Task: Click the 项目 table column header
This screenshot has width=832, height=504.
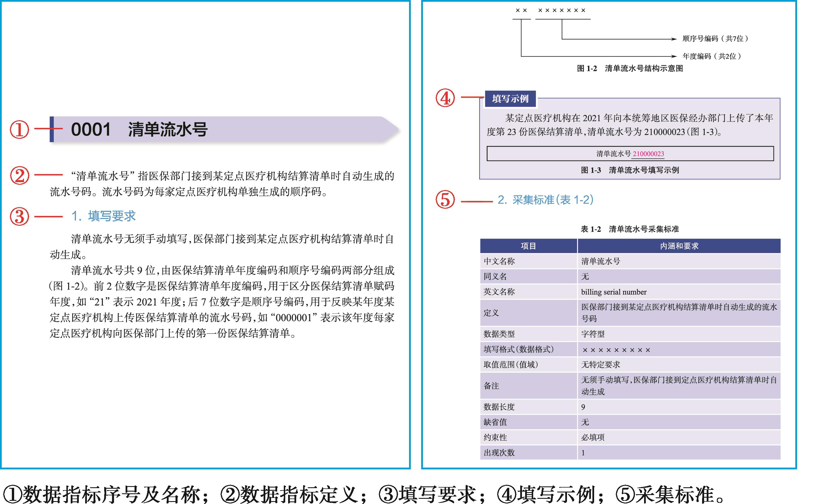Action: pos(528,246)
